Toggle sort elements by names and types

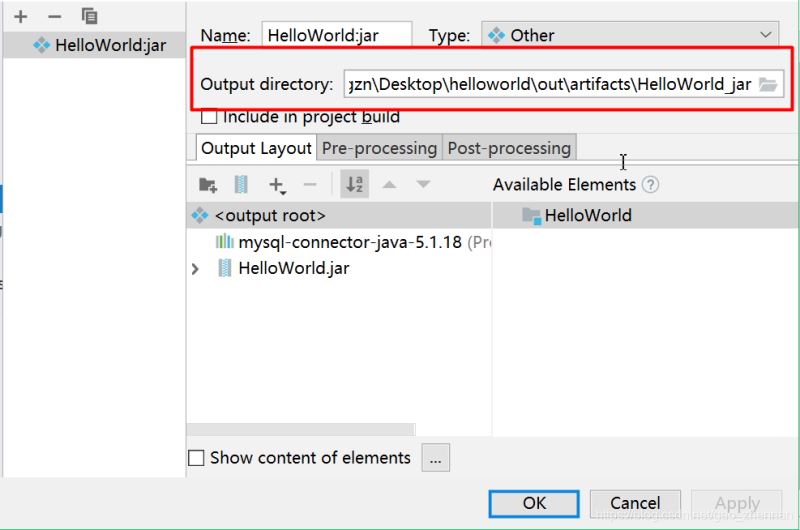355,184
